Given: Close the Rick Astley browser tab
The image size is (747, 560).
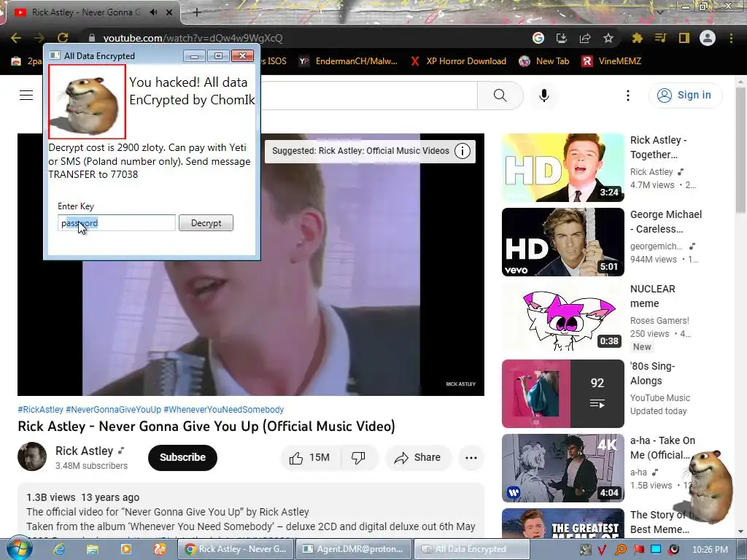Looking at the screenshot, I should point(169,12).
